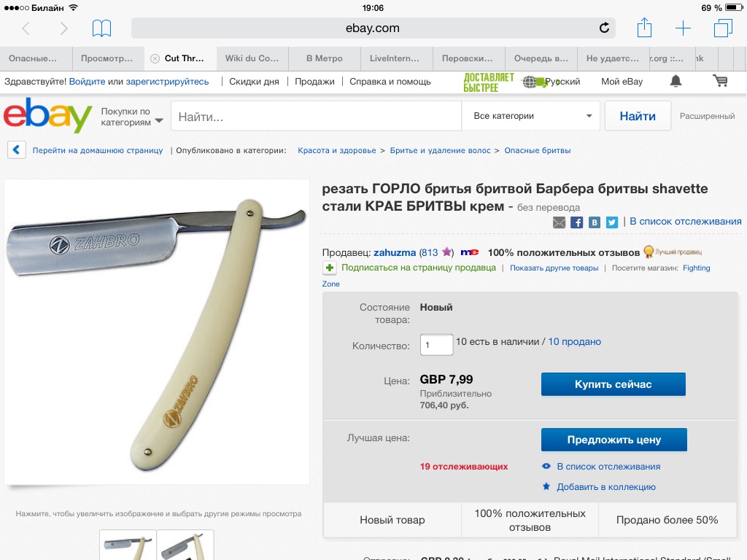Tap the Safari share icon
Screen dimensions: 747x560
(x=644, y=27)
